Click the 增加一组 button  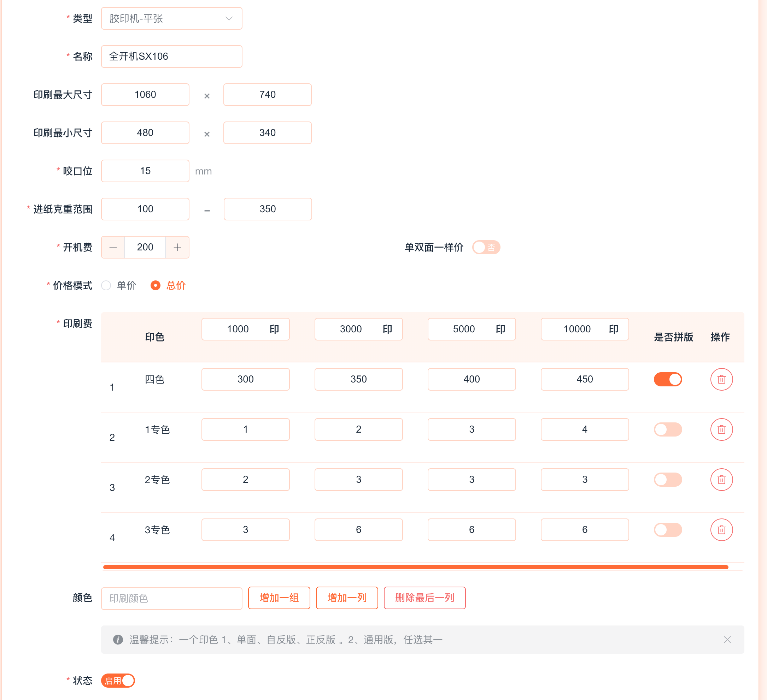click(279, 598)
